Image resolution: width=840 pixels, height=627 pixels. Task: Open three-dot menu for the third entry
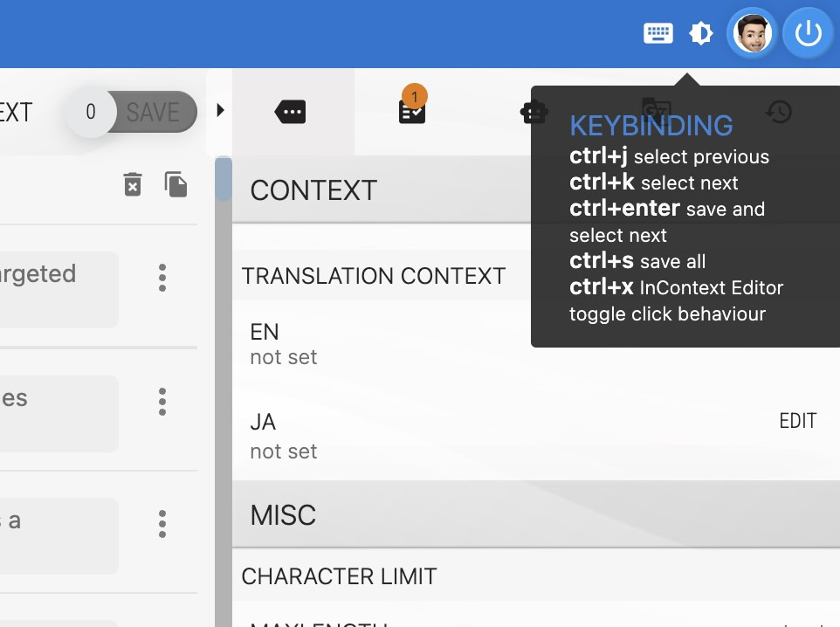coord(162,523)
